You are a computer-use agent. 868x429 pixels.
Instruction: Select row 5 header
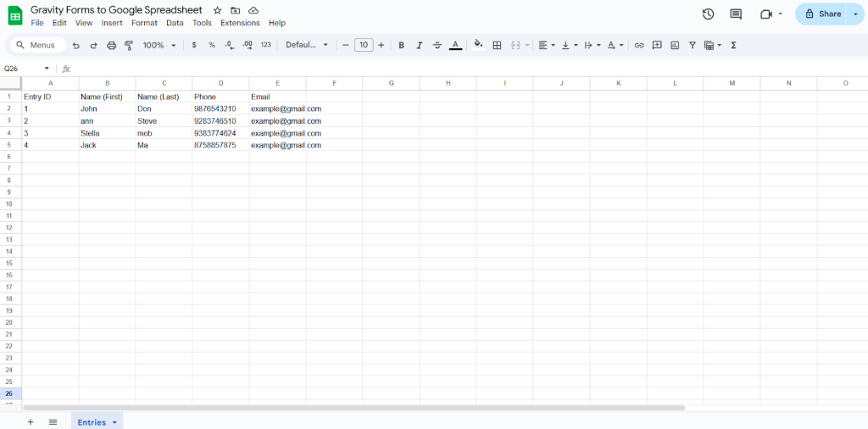point(8,145)
